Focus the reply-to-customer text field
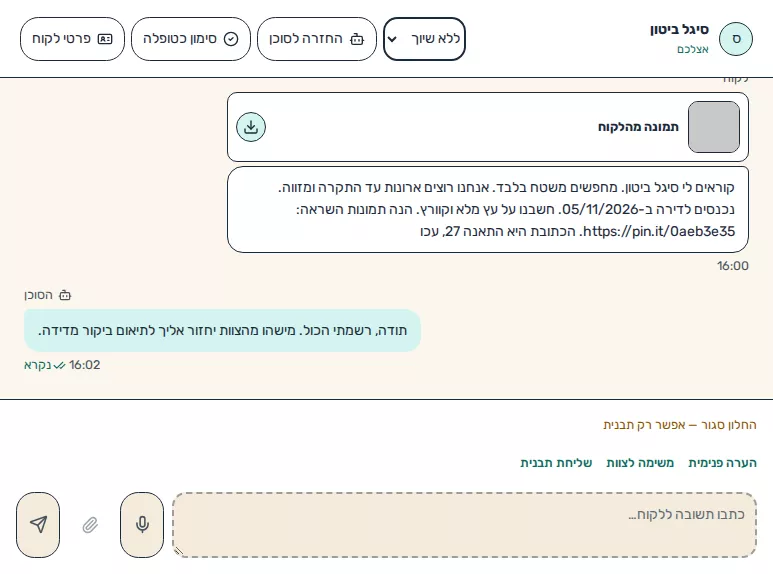 (x=464, y=525)
